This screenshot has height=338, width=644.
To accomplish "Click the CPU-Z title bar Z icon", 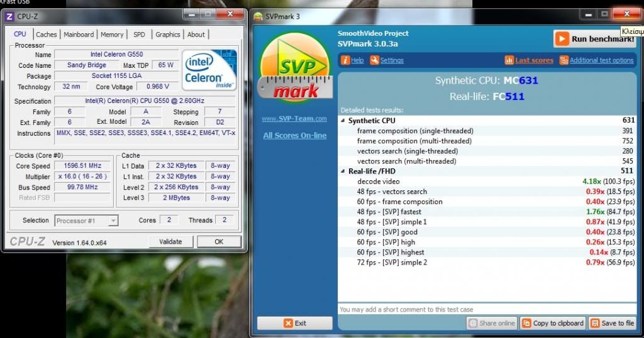I will coord(9,16).
